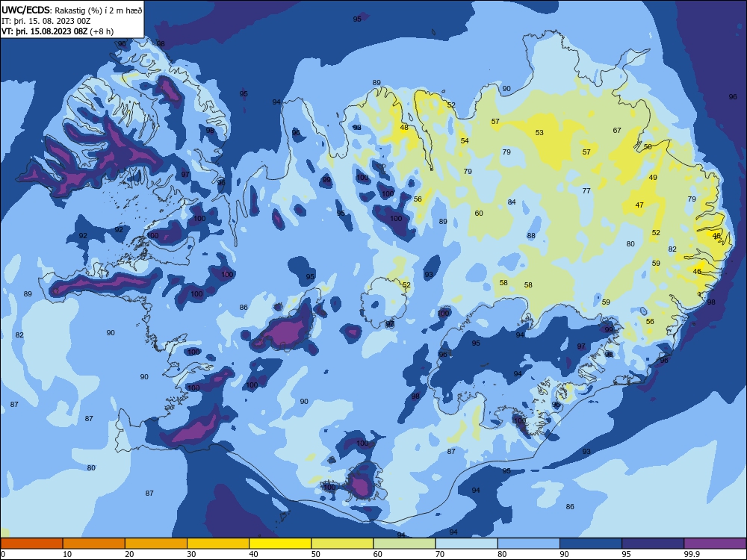
Task: Select the map humidity value '77'
Action: pos(586,190)
